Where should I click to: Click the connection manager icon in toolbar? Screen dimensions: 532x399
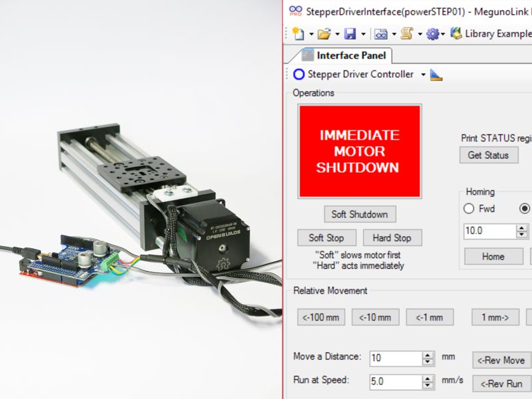point(380,34)
